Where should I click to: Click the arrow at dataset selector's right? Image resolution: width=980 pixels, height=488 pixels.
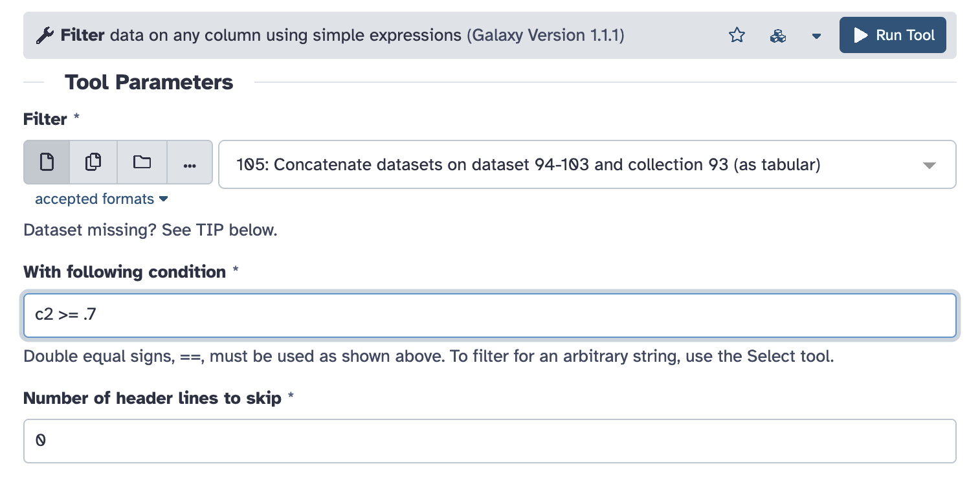[x=929, y=165]
